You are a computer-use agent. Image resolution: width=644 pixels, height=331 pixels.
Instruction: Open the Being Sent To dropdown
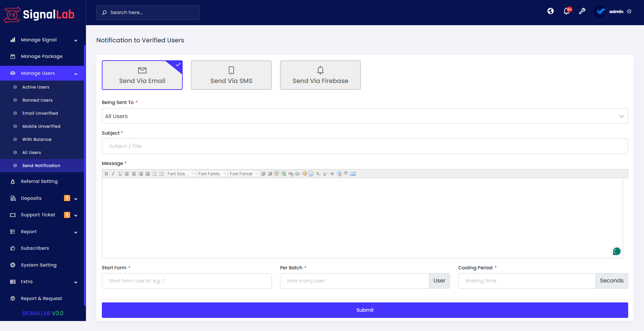point(365,116)
